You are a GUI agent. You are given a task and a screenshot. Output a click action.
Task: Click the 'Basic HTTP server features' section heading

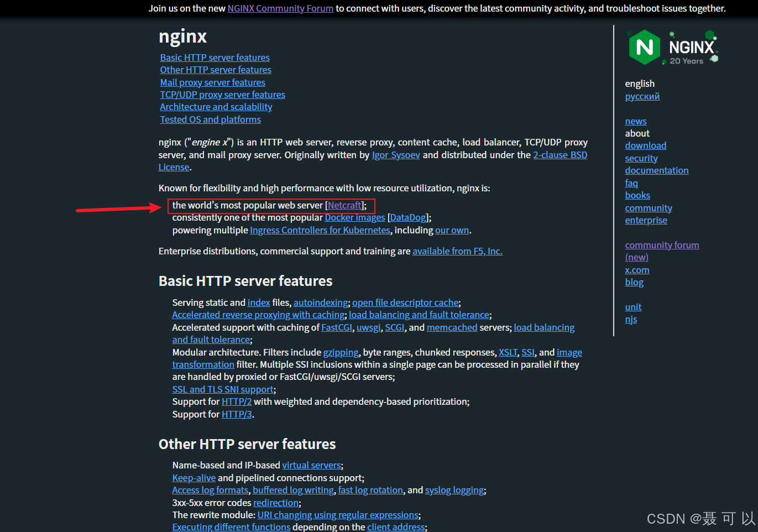245,281
